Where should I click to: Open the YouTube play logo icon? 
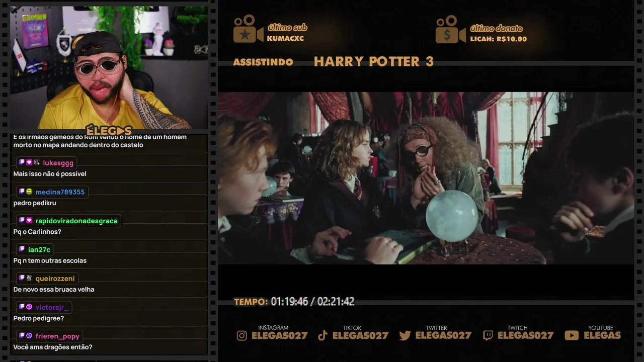[572, 336]
